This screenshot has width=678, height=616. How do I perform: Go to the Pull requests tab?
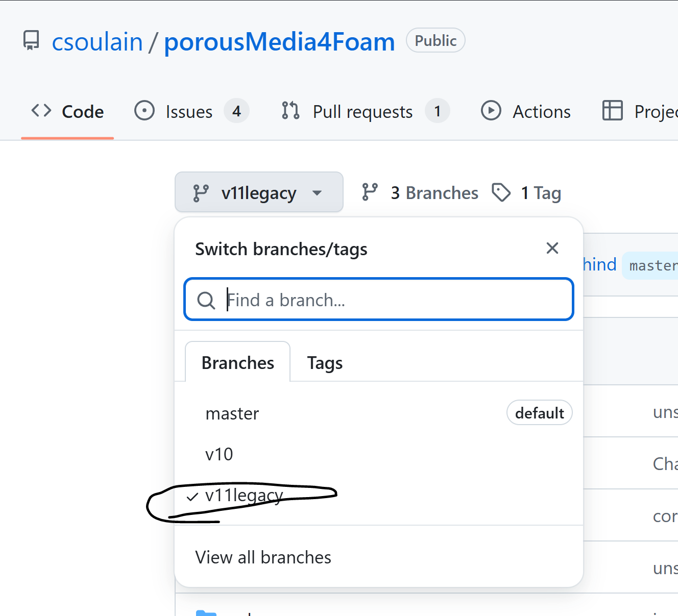pyautogui.click(x=362, y=111)
